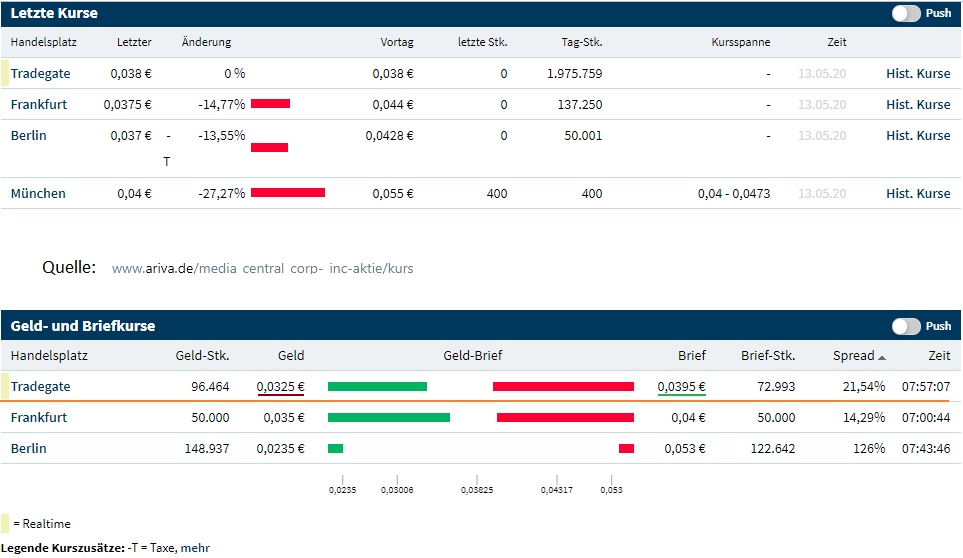Open Hist. Kurse for München
This screenshot has width=963, height=558.
(x=918, y=193)
